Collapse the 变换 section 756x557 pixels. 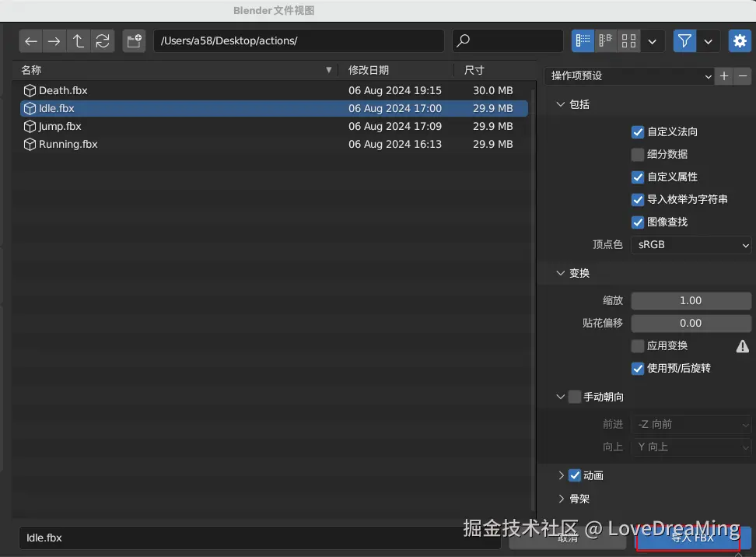(x=560, y=273)
